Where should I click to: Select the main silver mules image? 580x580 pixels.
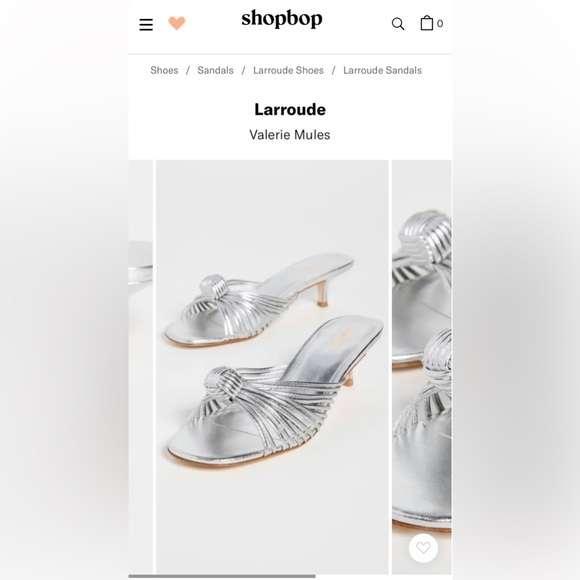[x=272, y=367]
